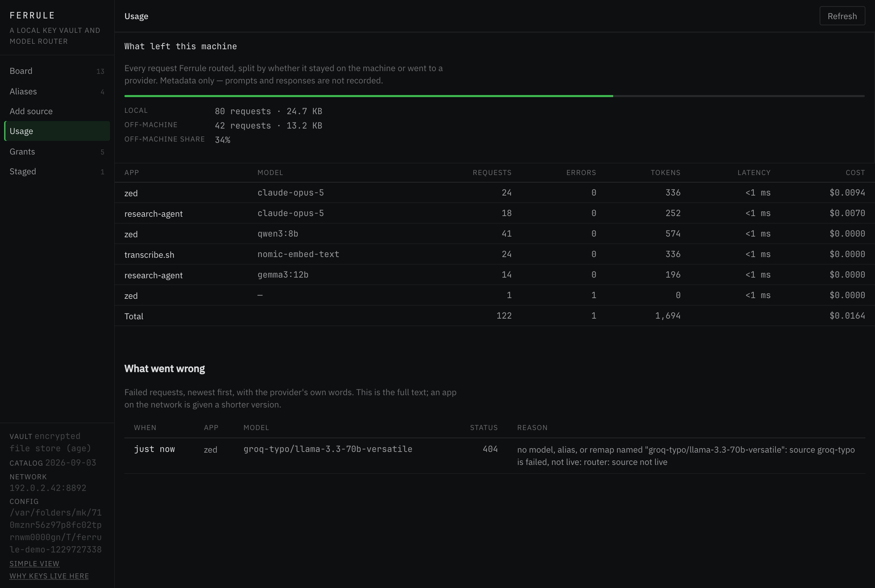Select the qwen3:8b model cell
This screenshot has height=588, width=875.
[278, 233]
